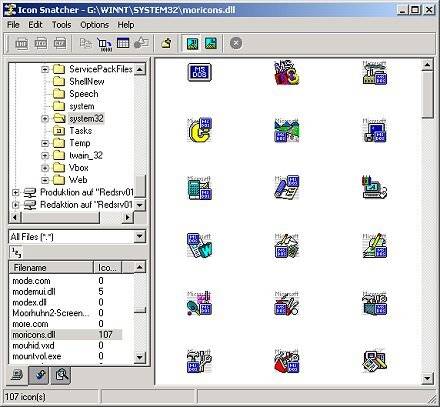Click the computer icon tab at the bottom left
440x407 pixels.
[17, 375]
